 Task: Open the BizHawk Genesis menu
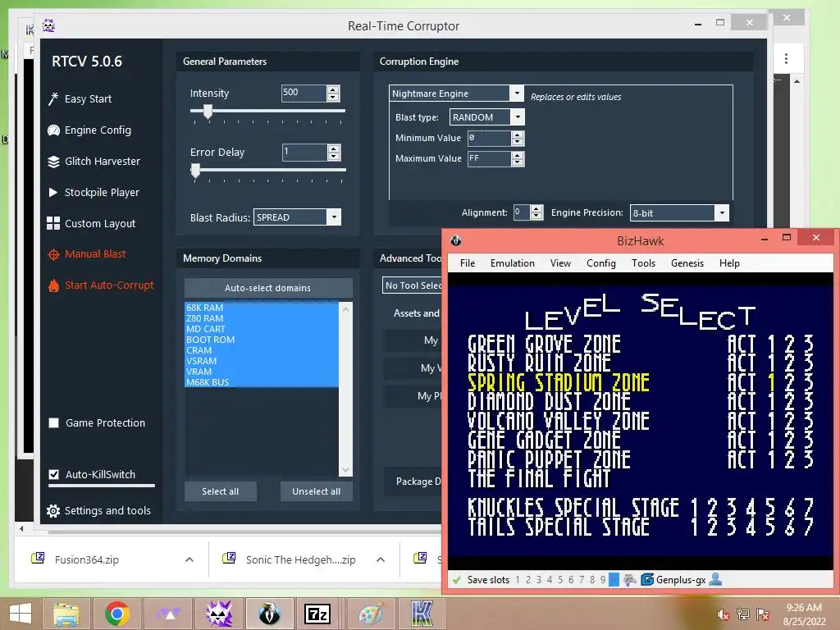tap(687, 263)
